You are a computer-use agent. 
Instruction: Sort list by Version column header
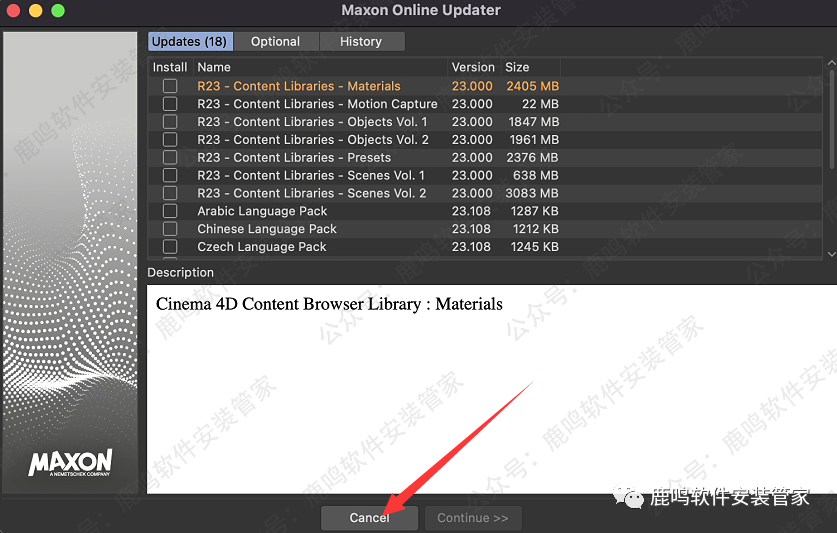[473, 67]
